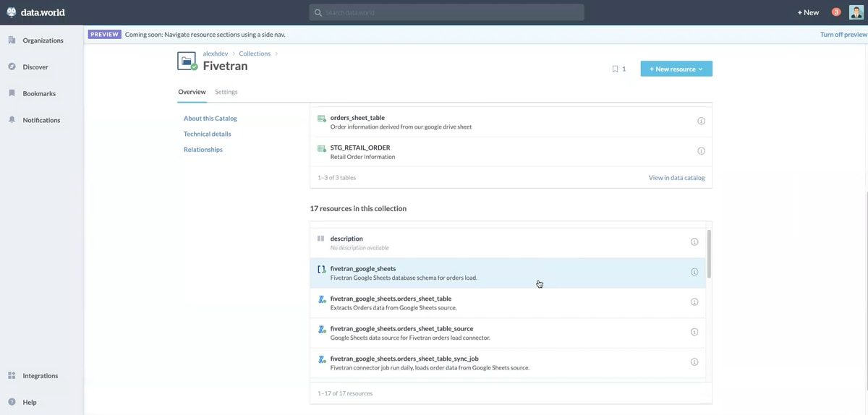Open fivetran_google_sheets.orders_sheet_table resource
This screenshot has height=415, width=868.
tap(391, 299)
